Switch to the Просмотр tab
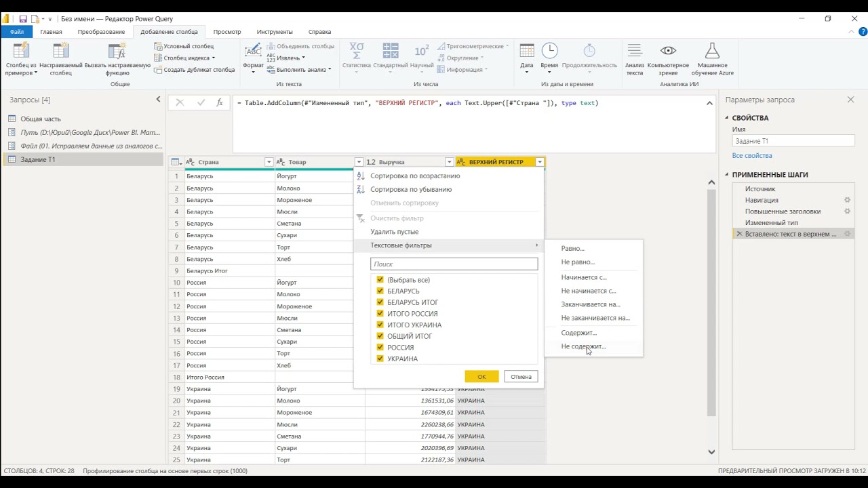 click(x=227, y=32)
